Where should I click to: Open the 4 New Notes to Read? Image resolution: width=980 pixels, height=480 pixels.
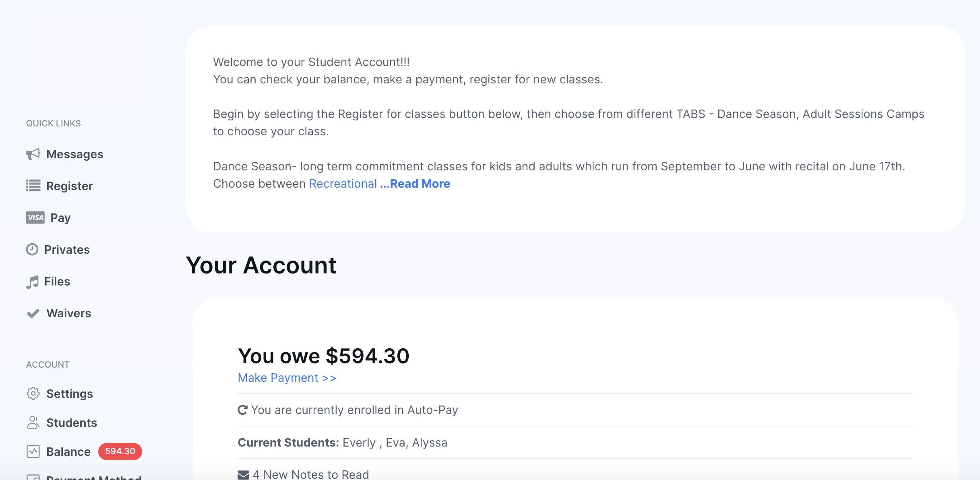coord(310,475)
